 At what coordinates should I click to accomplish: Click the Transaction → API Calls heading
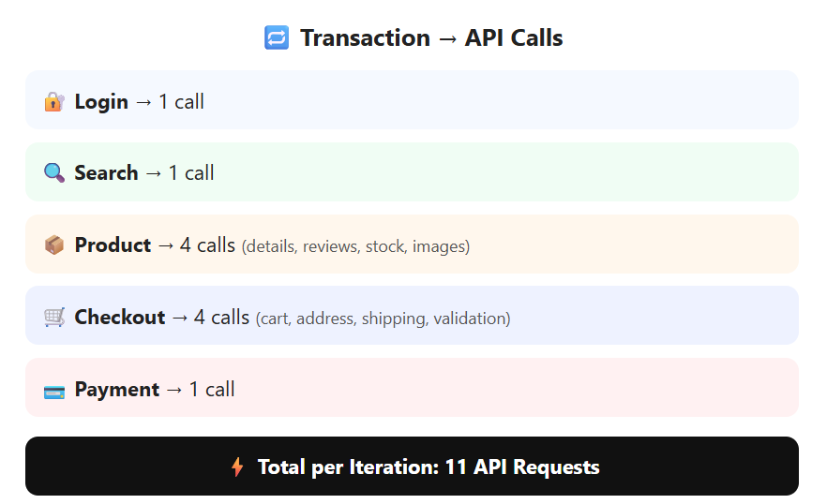[431, 38]
